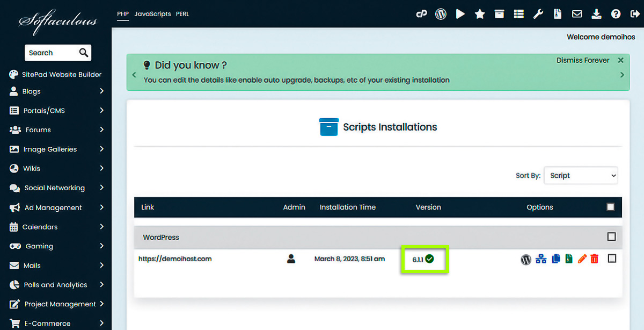Click the Installation Time column header
This screenshot has width=644, height=330.
click(x=348, y=207)
